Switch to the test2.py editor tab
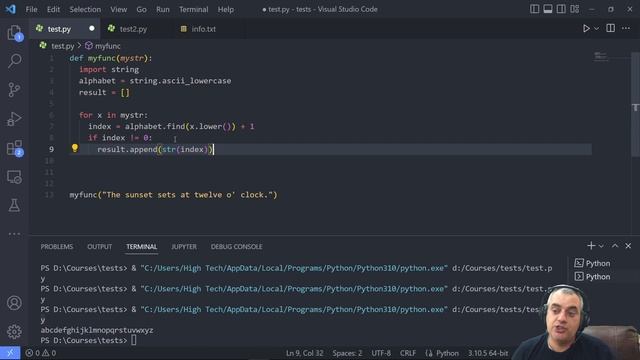This screenshot has height=360, width=640. [x=133, y=29]
